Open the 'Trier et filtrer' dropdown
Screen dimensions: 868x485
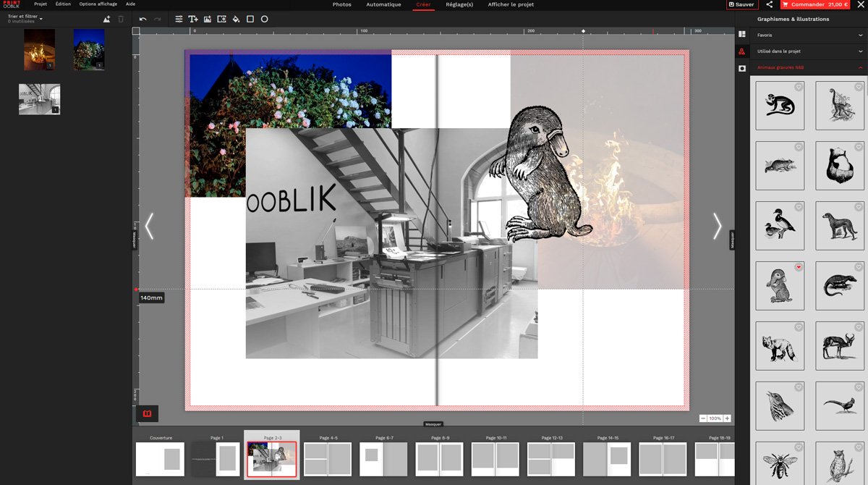25,17
